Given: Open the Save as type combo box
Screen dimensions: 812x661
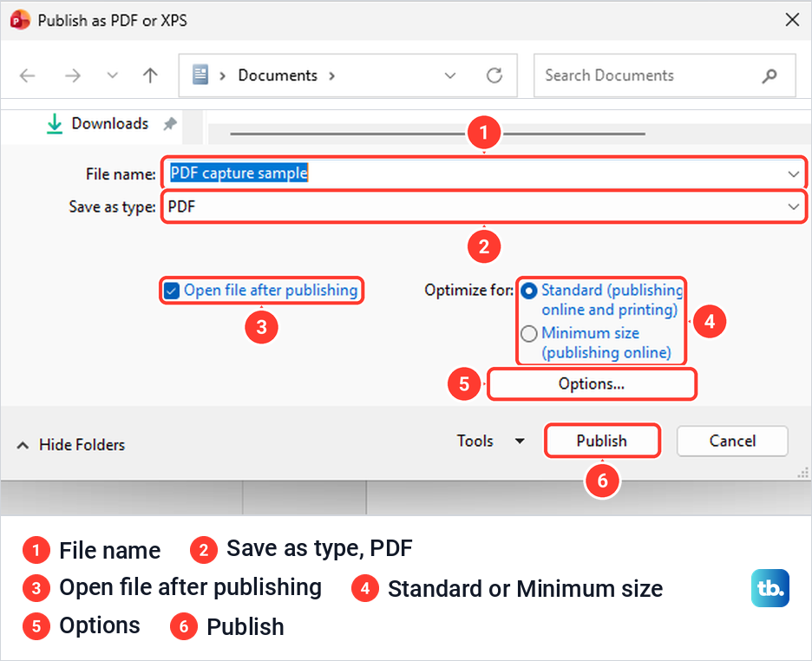Looking at the screenshot, I should [x=483, y=207].
